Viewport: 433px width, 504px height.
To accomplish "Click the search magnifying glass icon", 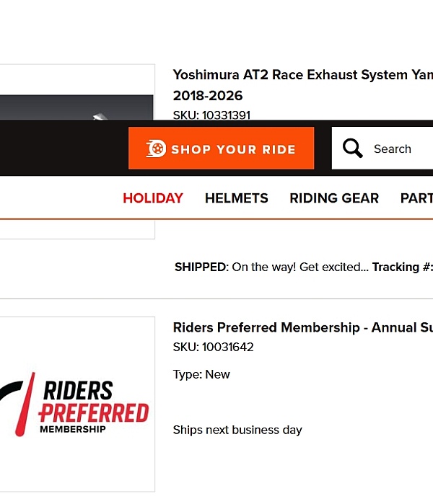I will [353, 149].
